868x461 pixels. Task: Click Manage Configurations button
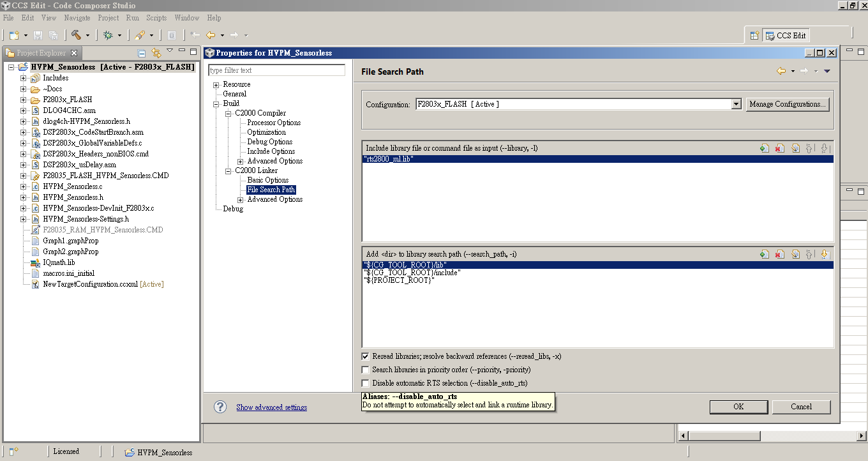point(788,104)
